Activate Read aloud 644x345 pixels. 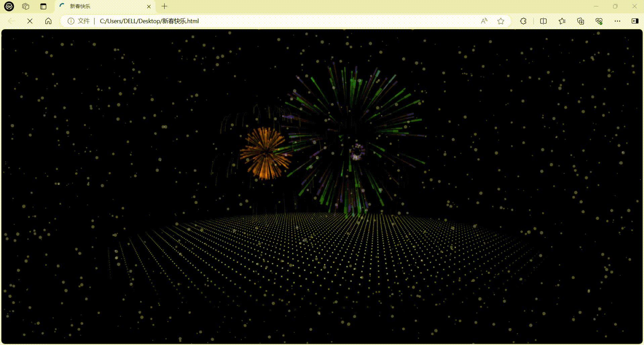(484, 21)
